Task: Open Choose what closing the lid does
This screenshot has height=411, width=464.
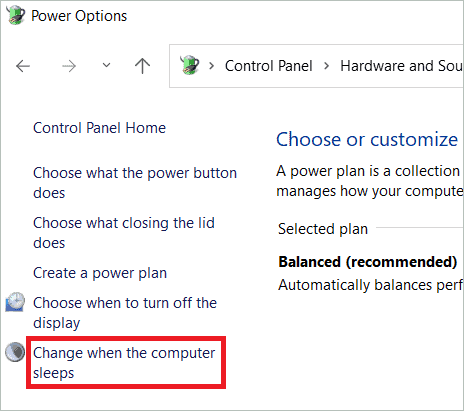Action: 124,233
